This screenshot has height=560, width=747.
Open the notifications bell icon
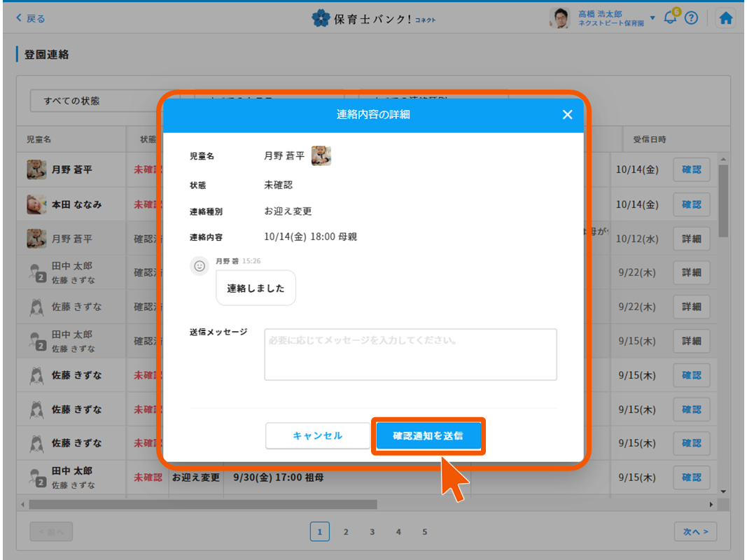tap(670, 18)
